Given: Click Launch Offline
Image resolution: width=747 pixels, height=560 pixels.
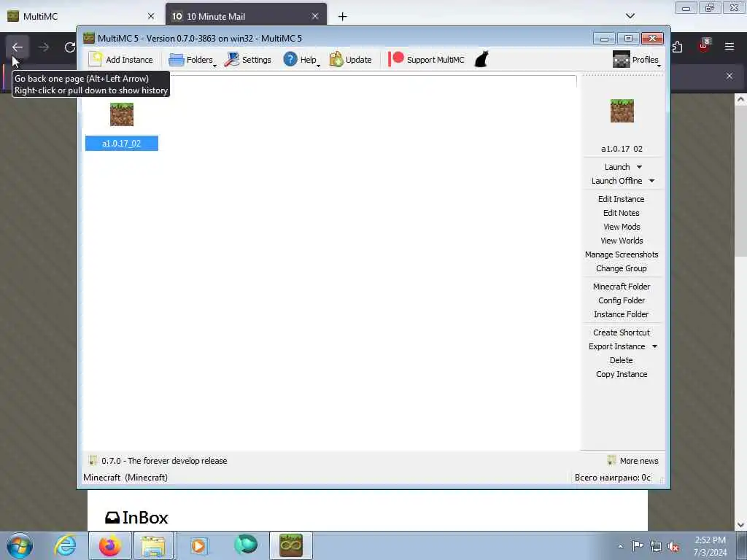Looking at the screenshot, I should [x=616, y=181].
